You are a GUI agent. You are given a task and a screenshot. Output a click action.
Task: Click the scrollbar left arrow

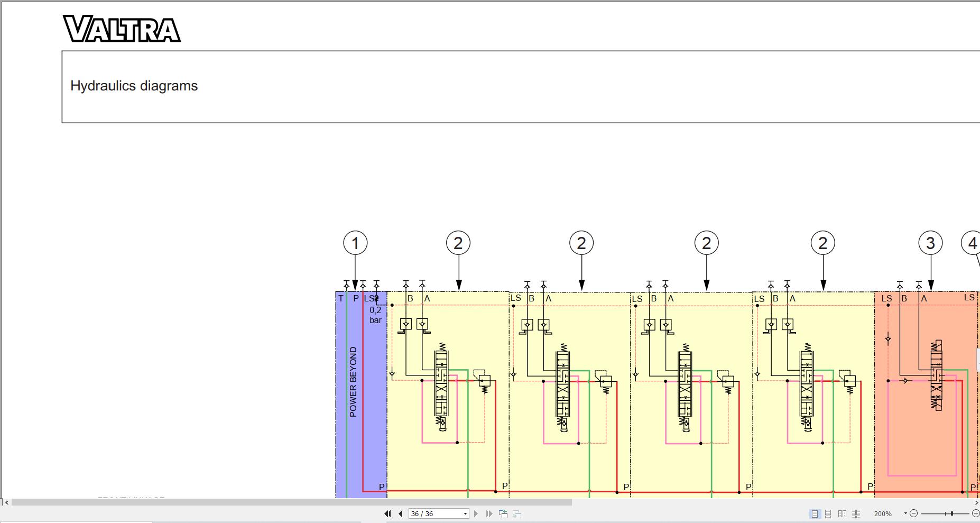click(6, 502)
